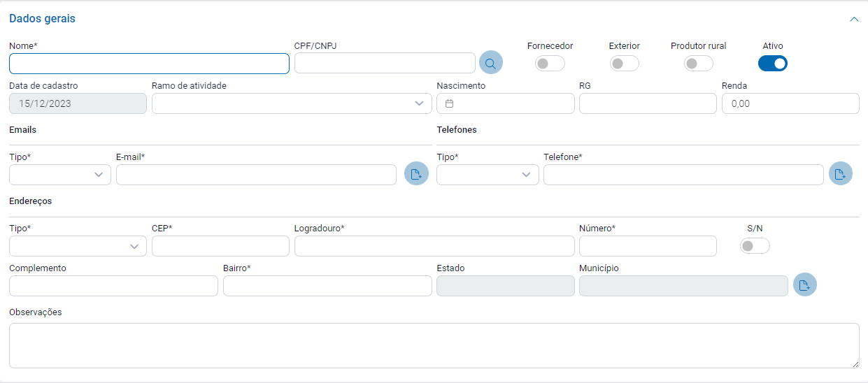
Task: Grab the Observações textarea resize handle
Action: click(855, 364)
